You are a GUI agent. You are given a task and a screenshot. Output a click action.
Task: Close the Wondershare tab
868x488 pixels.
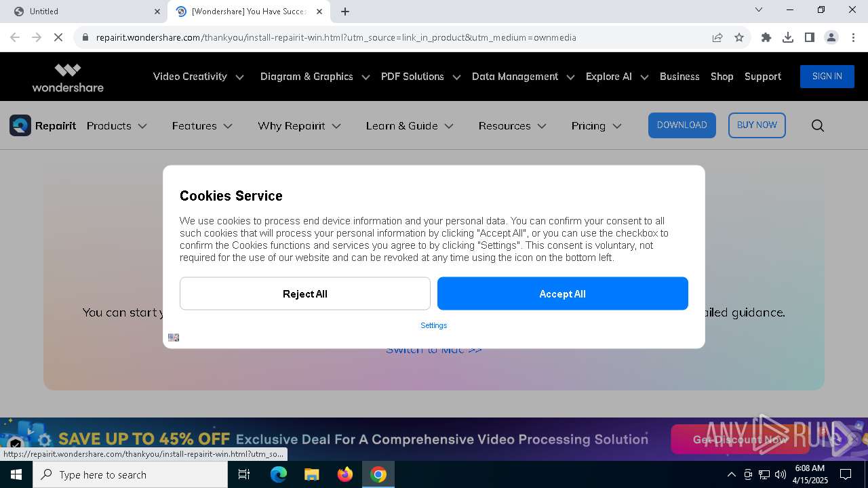319,12
